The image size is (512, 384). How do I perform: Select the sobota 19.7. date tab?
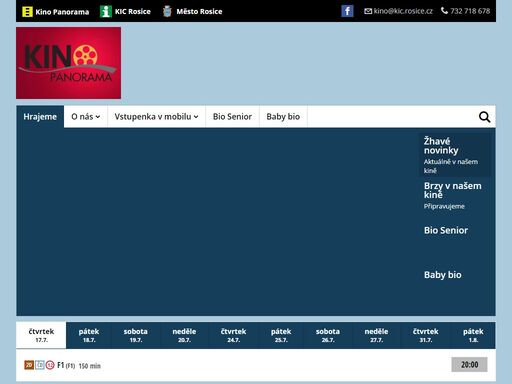[136, 335]
